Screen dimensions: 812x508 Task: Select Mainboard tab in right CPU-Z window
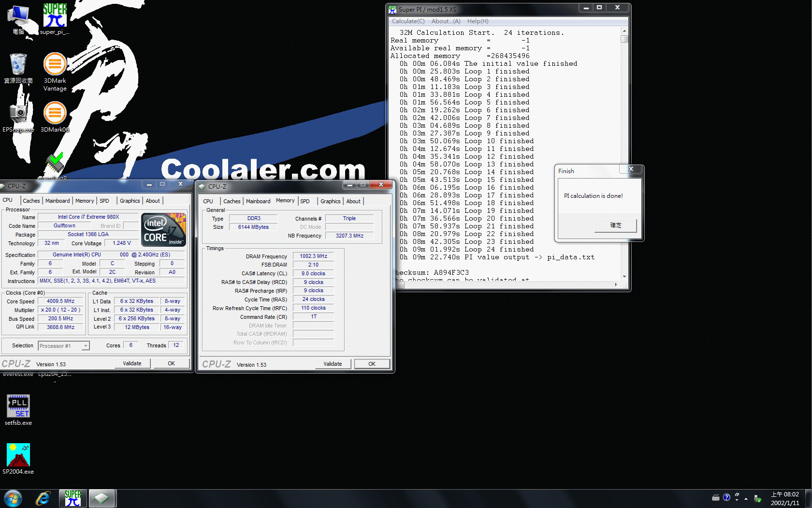click(x=258, y=201)
